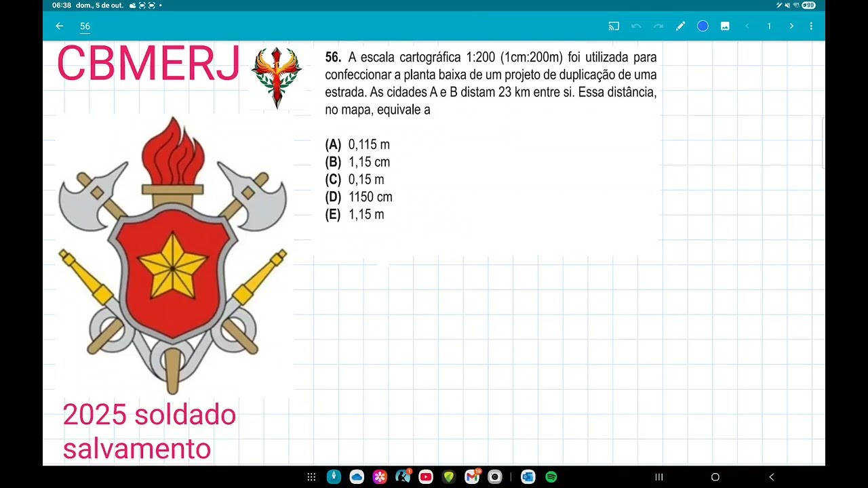Tap the 2025 soldado salvamento text
The image size is (868, 488).
(149, 432)
